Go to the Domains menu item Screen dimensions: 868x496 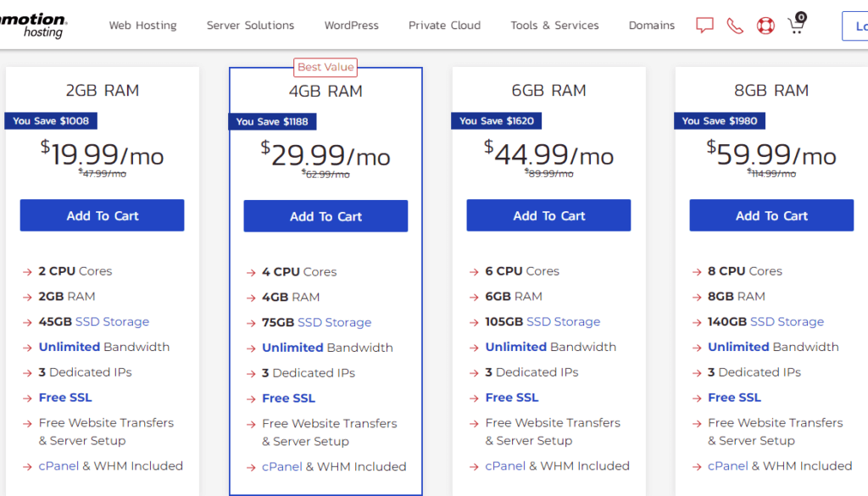pyautogui.click(x=651, y=25)
